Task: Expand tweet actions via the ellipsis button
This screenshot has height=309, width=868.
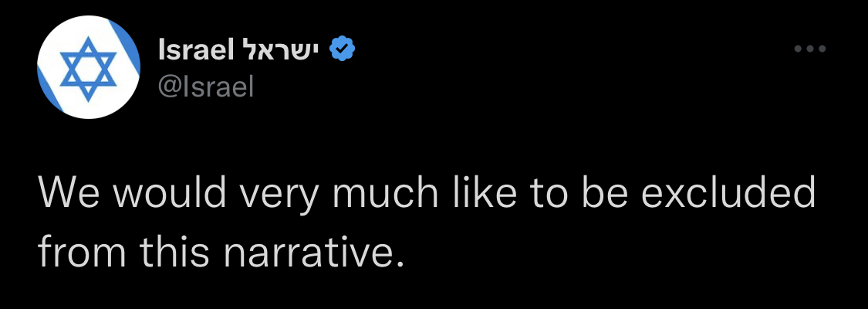Action: (810, 49)
